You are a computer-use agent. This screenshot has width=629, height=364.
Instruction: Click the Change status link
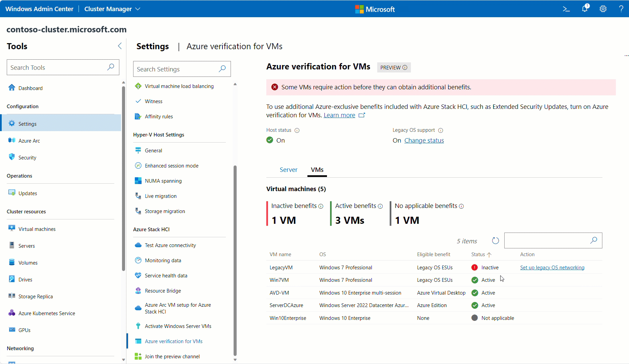pyautogui.click(x=424, y=141)
